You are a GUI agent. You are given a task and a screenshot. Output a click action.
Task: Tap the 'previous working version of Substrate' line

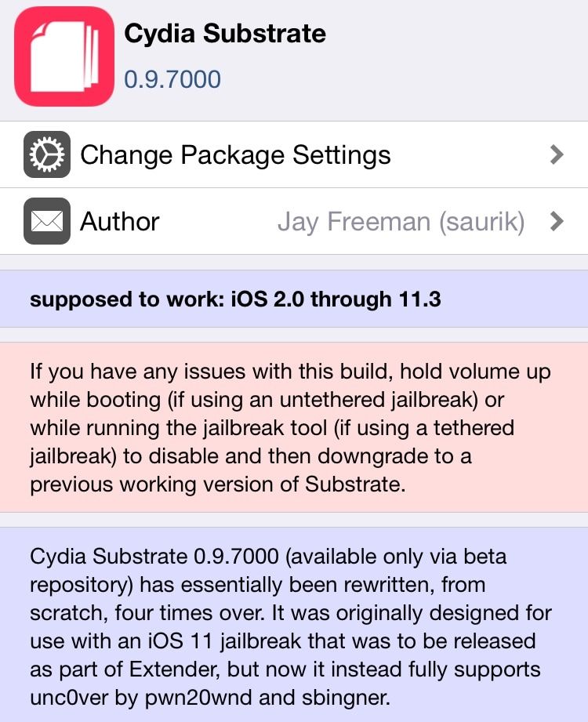218,484
